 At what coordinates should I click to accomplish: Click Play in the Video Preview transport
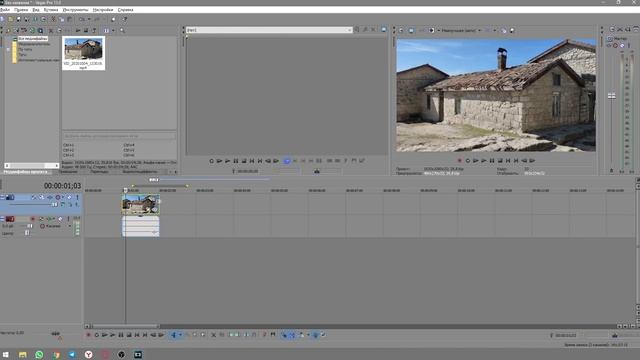click(x=484, y=160)
